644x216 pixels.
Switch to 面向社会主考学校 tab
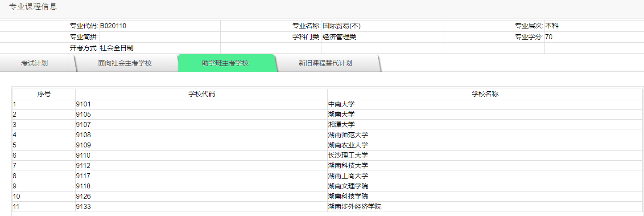click(x=125, y=63)
